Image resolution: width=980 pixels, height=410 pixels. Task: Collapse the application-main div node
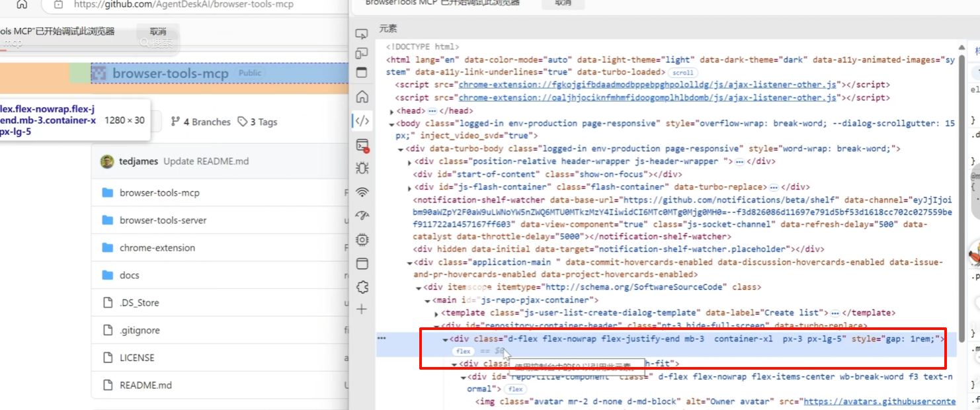click(x=410, y=263)
